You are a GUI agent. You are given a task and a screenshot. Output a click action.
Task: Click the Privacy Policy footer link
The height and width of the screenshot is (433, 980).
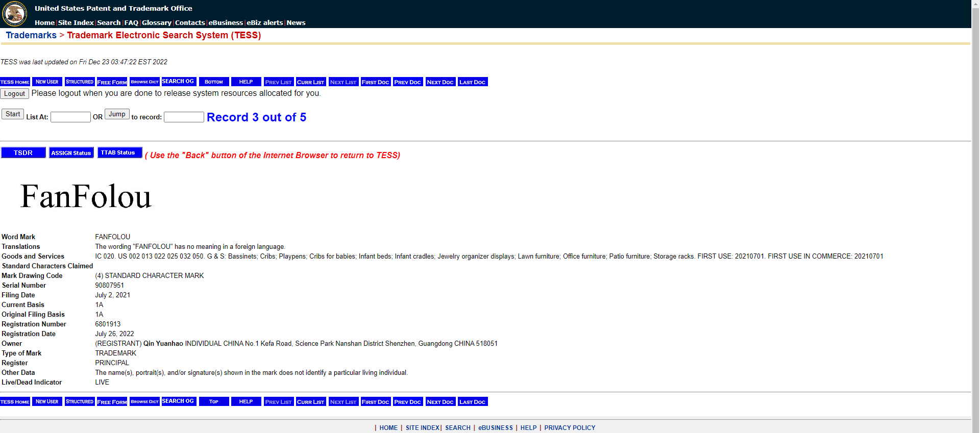(570, 428)
